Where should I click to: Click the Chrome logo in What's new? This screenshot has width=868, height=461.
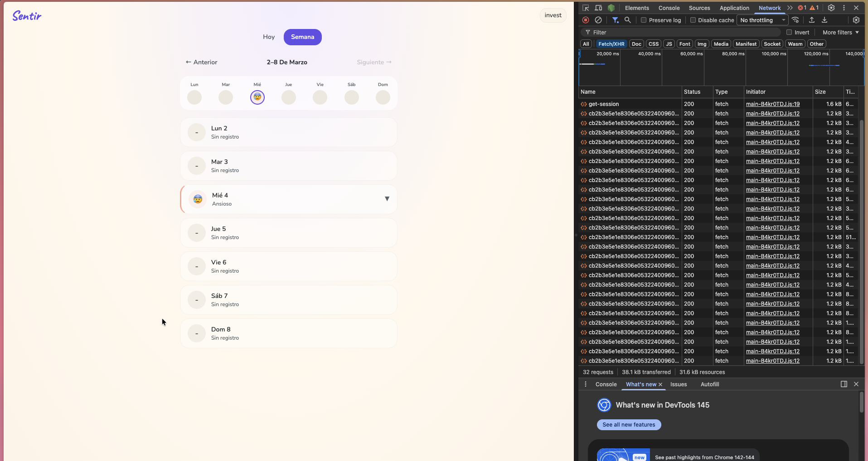pos(604,405)
